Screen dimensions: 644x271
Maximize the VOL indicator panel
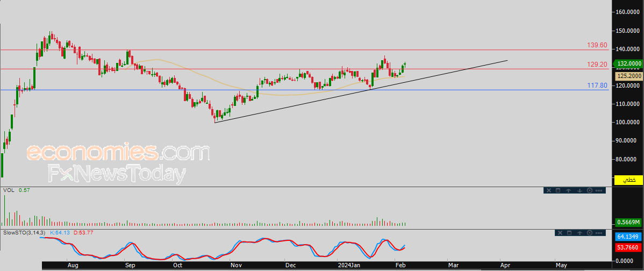click(x=558, y=190)
